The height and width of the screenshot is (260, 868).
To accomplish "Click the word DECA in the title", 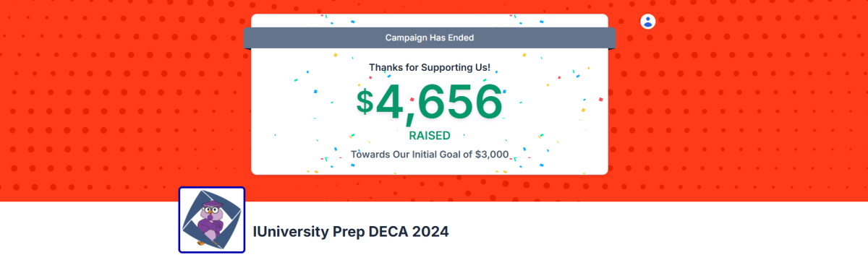I will tap(388, 232).
